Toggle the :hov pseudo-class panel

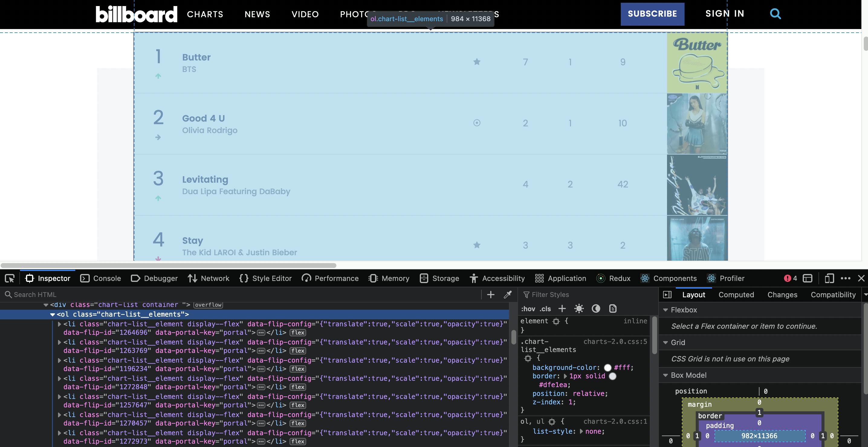[528, 309]
